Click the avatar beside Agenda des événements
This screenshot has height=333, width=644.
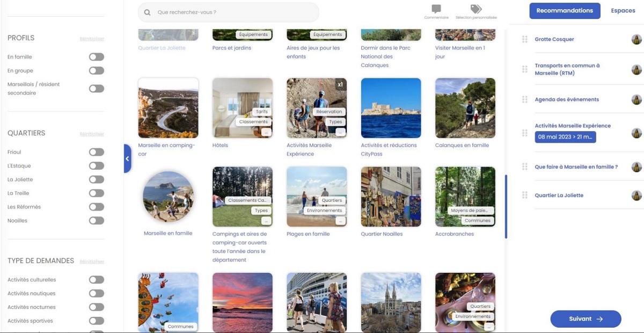pos(636,99)
